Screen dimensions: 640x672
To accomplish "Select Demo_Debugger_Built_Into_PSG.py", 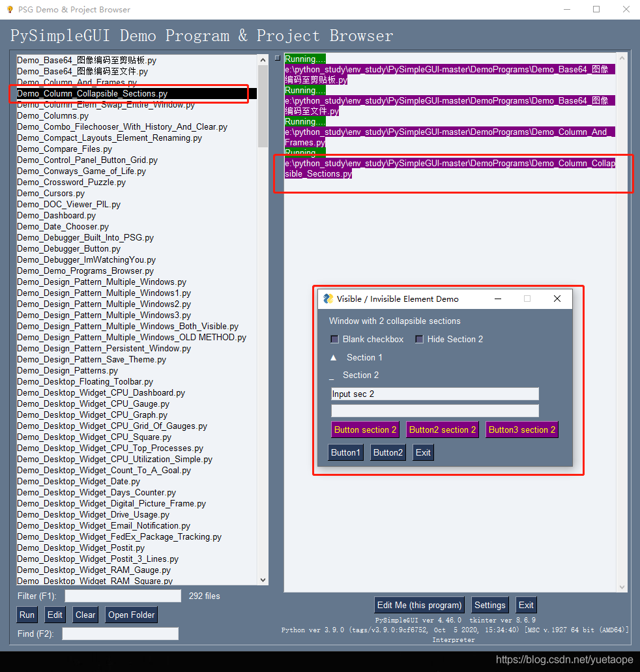I will tap(137, 238).
